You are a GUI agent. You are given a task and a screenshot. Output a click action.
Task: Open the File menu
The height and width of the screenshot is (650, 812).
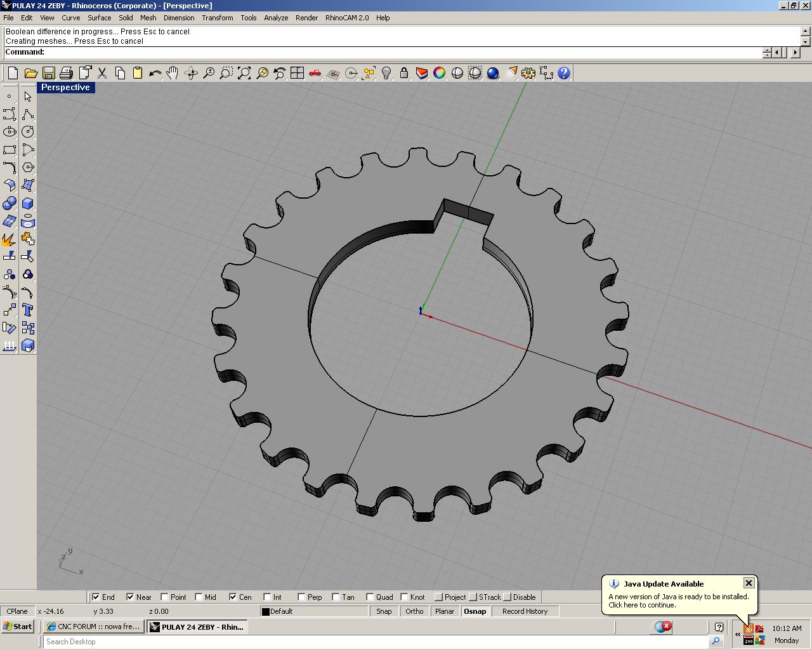click(8, 18)
